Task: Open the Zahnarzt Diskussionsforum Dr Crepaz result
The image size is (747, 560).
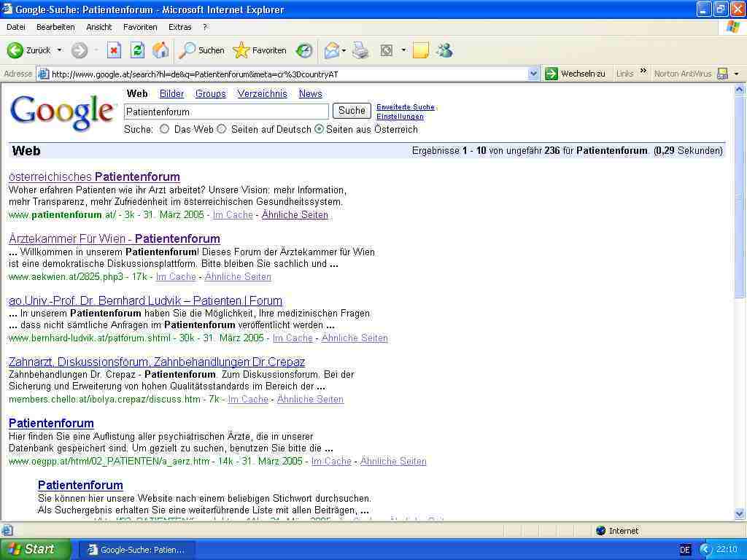Action: (x=157, y=362)
